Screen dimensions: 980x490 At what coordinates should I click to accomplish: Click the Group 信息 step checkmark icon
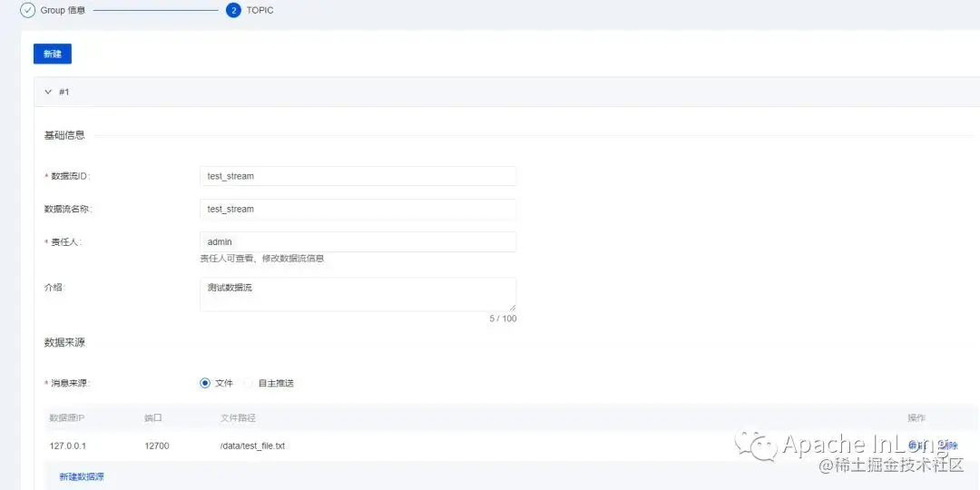point(28,11)
